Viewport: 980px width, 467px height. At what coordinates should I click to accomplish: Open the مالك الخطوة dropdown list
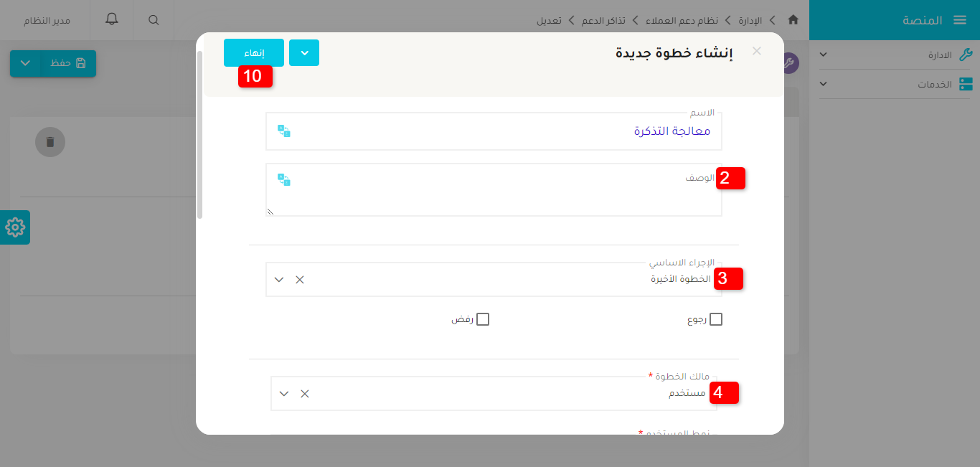click(283, 393)
